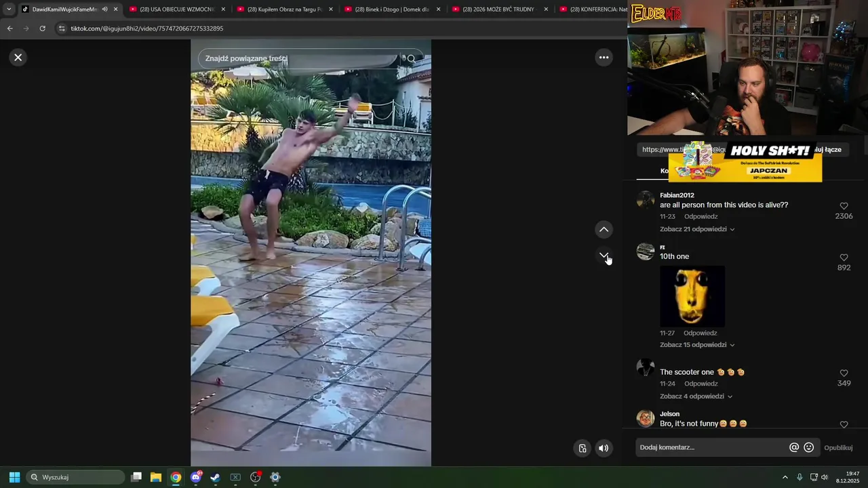868x488 pixels.
Task: Click the tiktok.com URL in address bar
Action: 147,28
